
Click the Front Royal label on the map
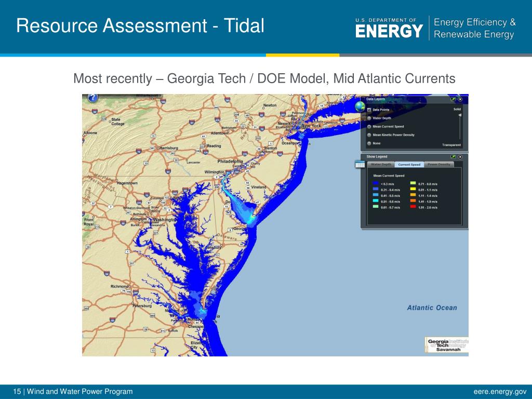tap(89, 222)
